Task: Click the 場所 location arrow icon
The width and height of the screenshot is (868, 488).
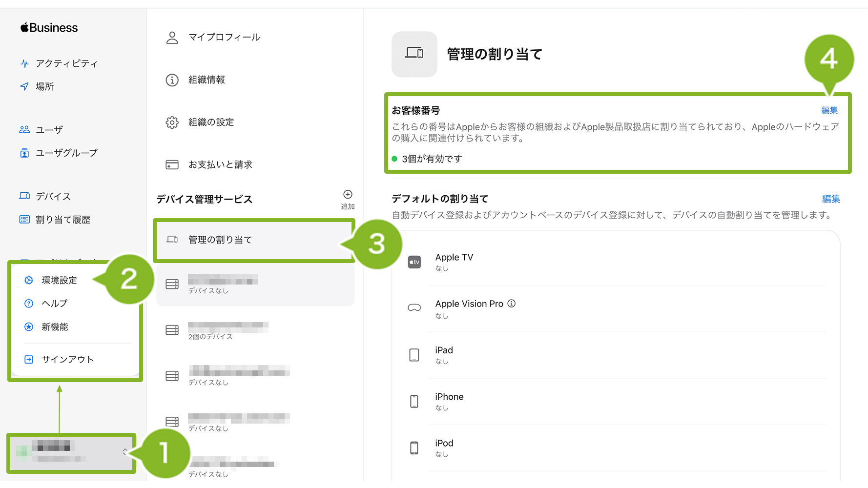Action: pyautogui.click(x=24, y=86)
